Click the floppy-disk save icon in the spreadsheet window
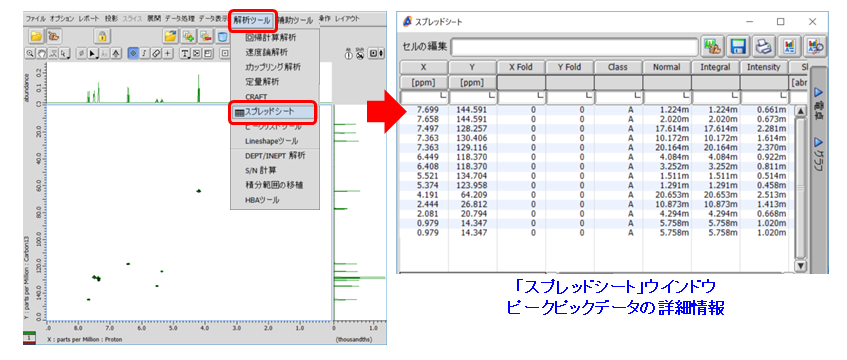Viewport: 847px width, 360px height. pyautogui.click(x=738, y=46)
